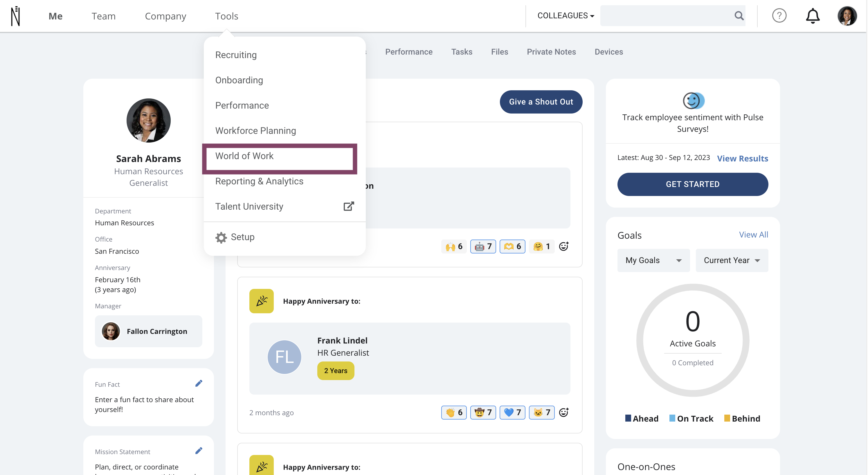Image resolution: width=868 pixels, height=475 pixels.
Task: Open View Results link
Action: (742, 159)
